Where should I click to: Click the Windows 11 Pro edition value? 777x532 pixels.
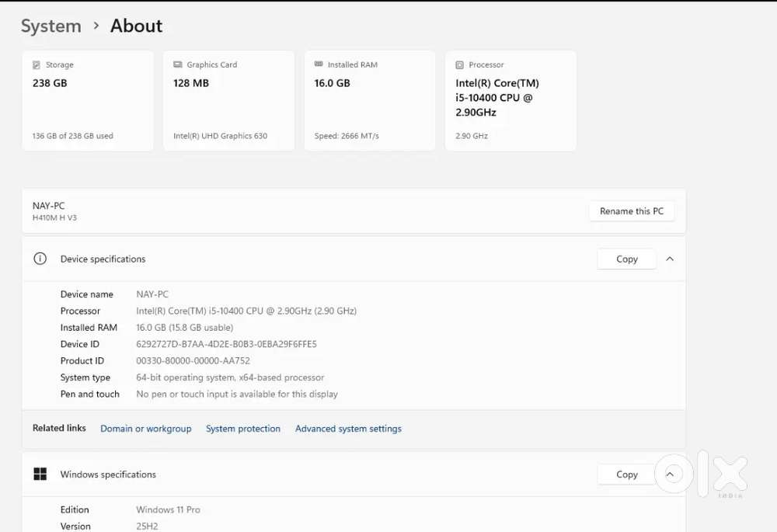[x=168, y=510]
